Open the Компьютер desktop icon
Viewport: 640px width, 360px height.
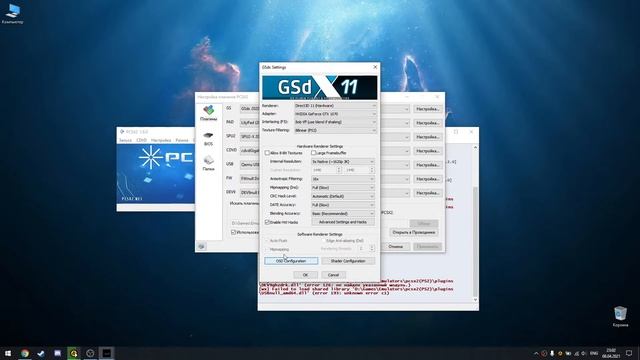pyautogui.click(x=13, y=14)
